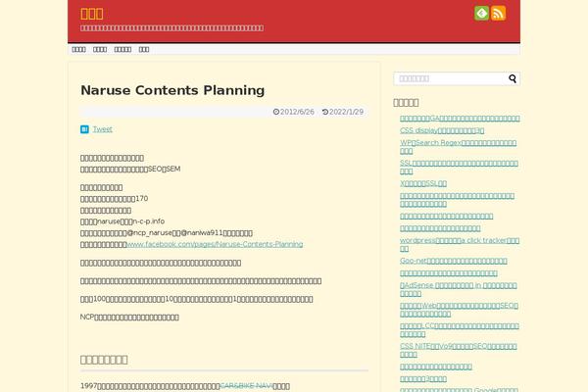Click the green Feedly subscribe icon
Image resolution: width=588 pixels, height=392 pixels.
point(481,13)
